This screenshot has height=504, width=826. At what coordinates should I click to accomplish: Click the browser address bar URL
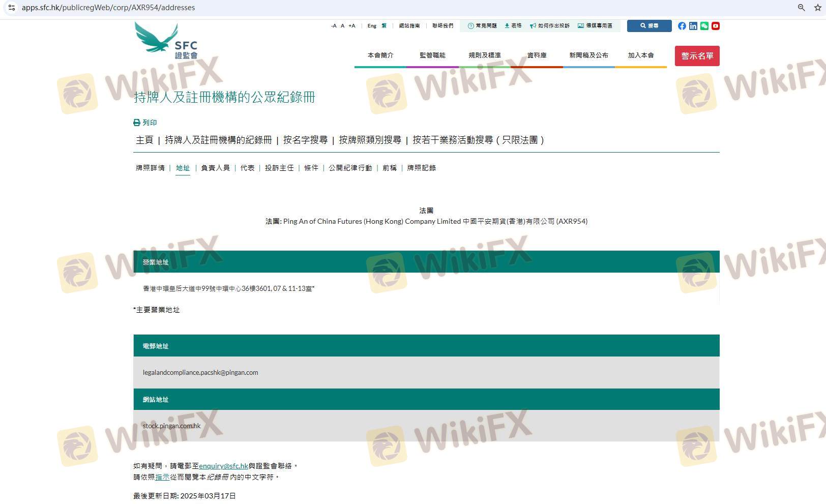pyautogui.click(x=108, y=8)
